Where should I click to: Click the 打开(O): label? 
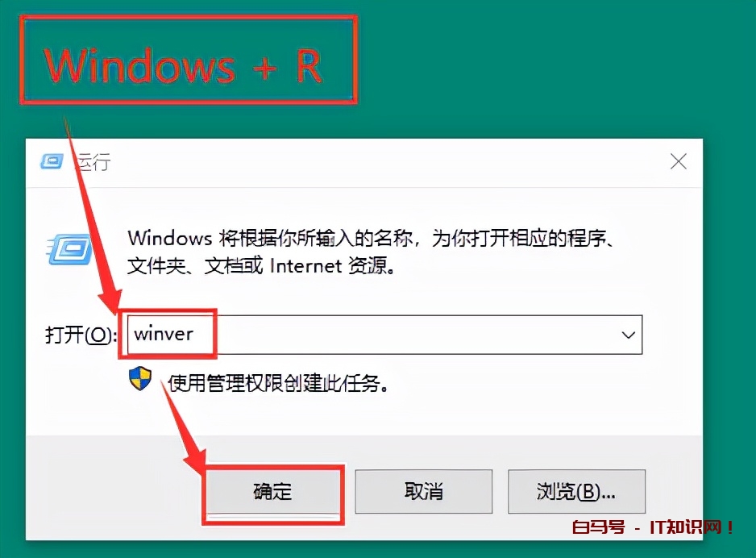coord(81,335)
